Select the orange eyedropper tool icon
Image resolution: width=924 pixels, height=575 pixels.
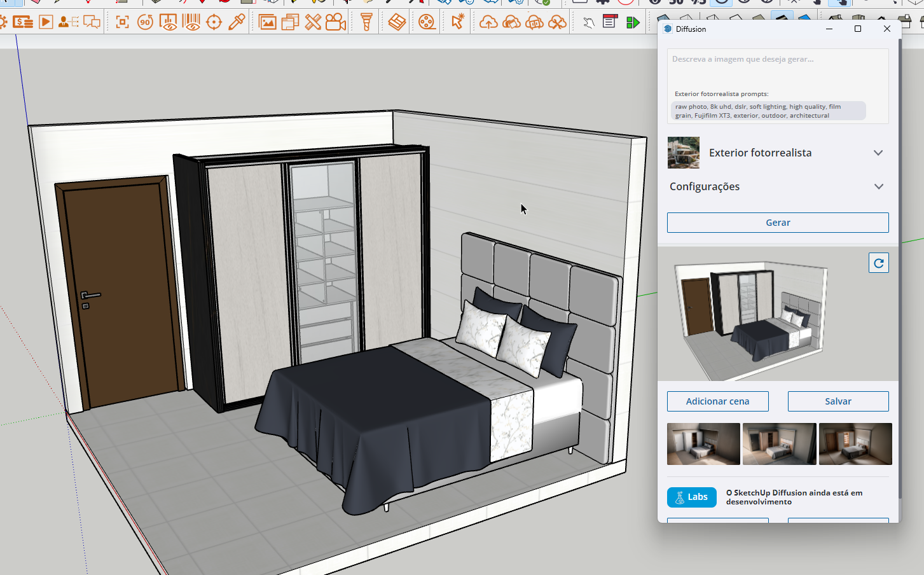237,22
